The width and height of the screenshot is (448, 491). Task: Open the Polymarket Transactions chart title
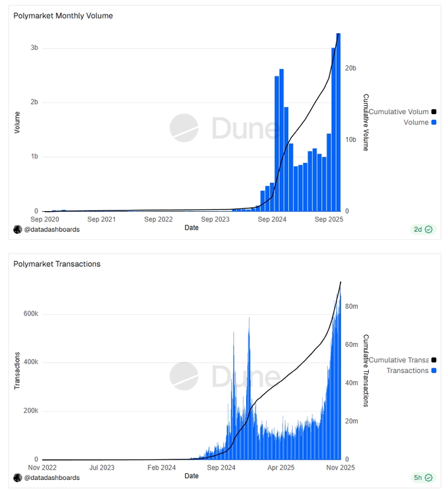coord(57,264)
